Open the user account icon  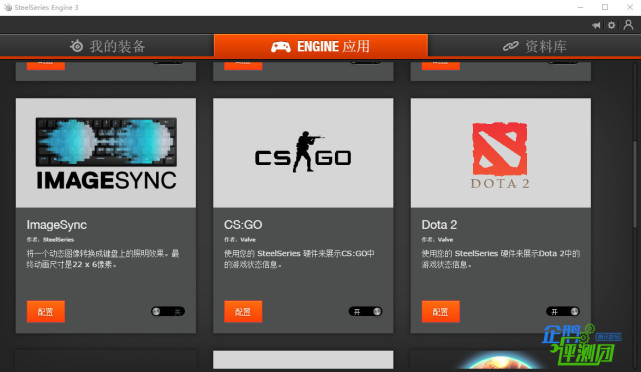[628, 25]
